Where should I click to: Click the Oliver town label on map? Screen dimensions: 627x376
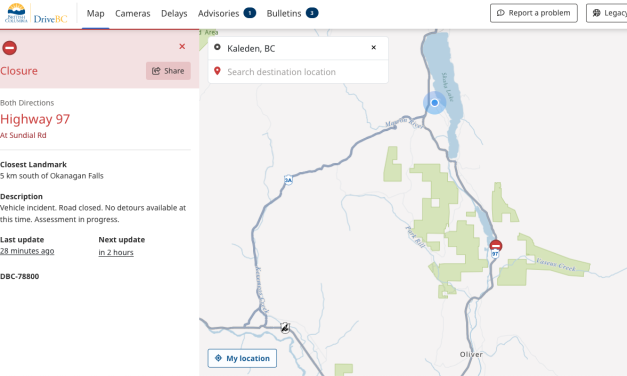[471, 354]
